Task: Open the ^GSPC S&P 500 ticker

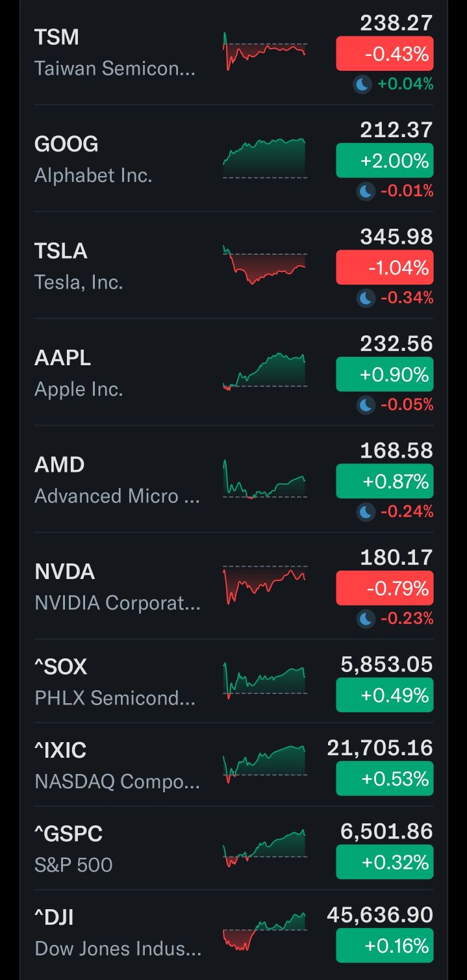Action: (x=68, y=834)
